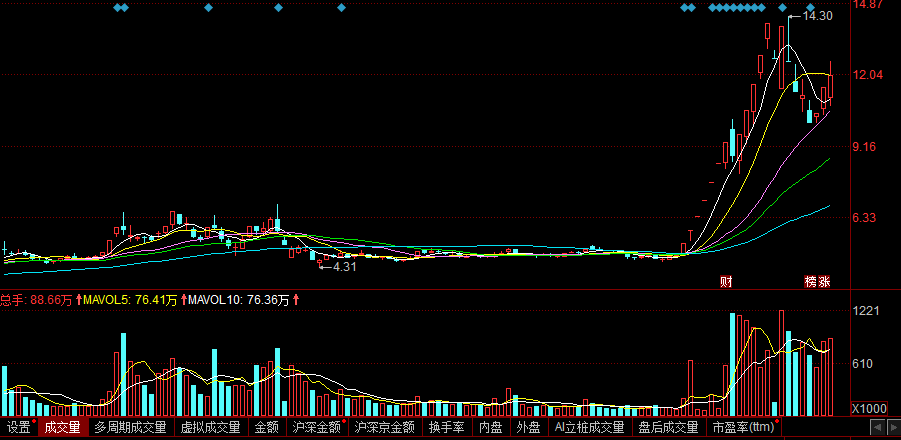Click the right tab-scroll arrow
Image resolution: width=901 pixels, height=440 pixels.
(893, 427)
